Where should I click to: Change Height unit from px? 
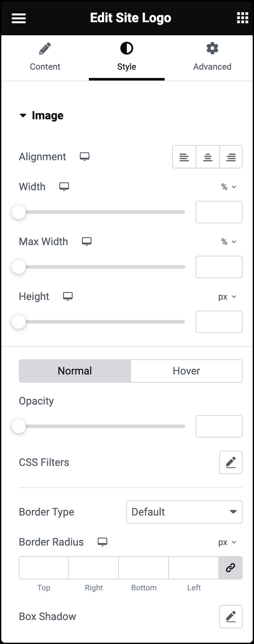point(227,297)
